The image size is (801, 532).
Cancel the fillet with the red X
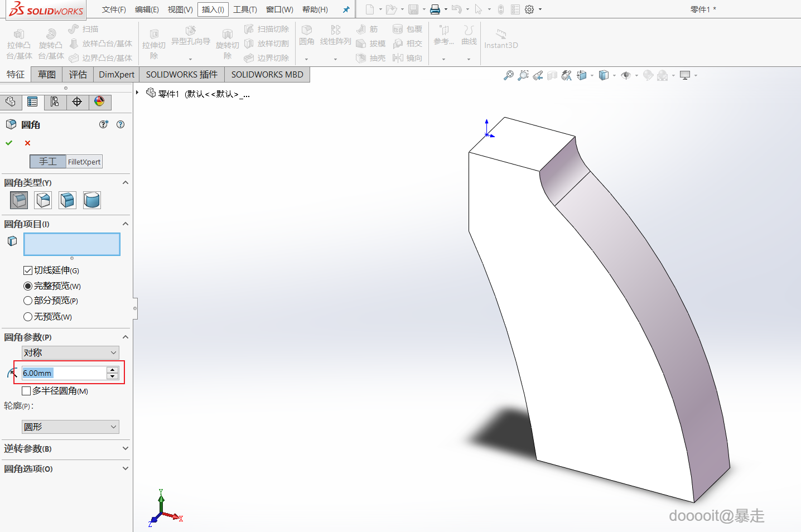27,143
